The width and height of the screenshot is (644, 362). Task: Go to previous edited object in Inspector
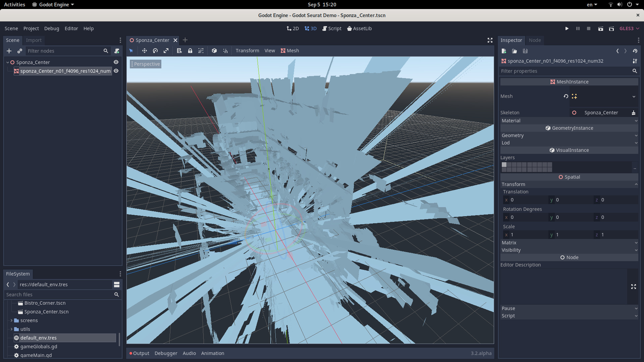point(618,51)
